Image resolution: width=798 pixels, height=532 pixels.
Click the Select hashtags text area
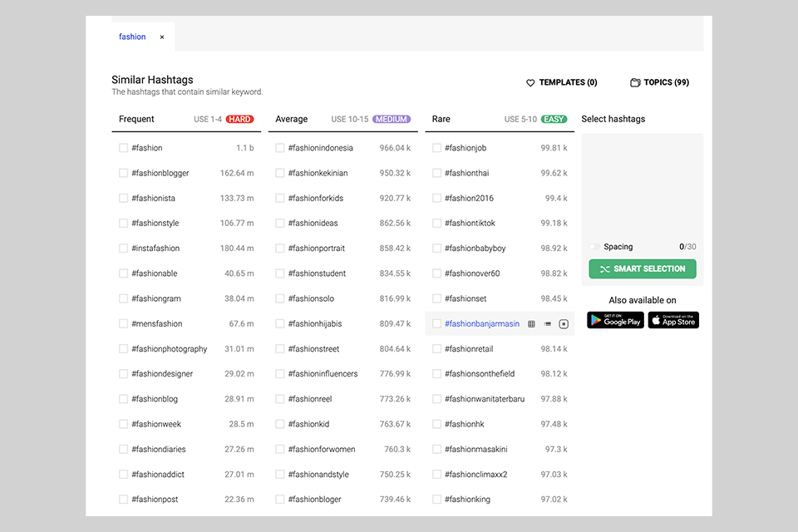[642, 185]
